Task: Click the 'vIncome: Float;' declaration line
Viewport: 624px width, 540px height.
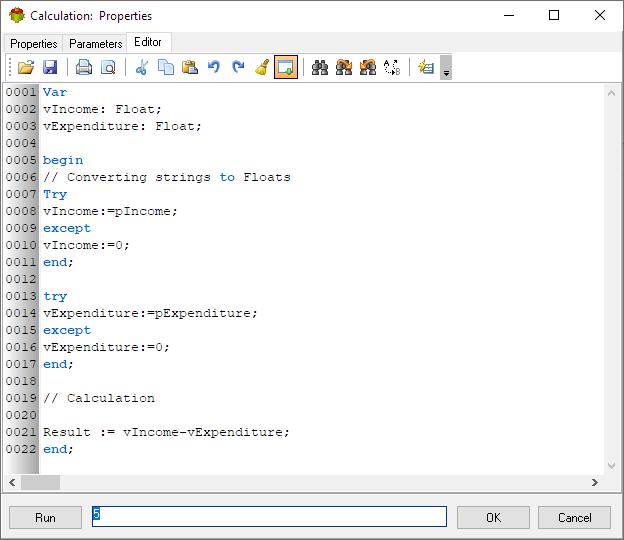Action: tap(102, 109)
